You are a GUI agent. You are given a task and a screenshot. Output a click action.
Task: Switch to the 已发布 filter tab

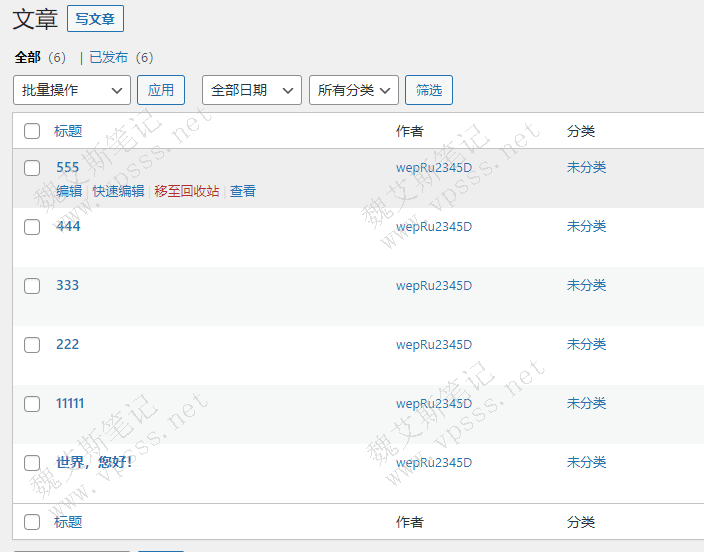point(108,57)
